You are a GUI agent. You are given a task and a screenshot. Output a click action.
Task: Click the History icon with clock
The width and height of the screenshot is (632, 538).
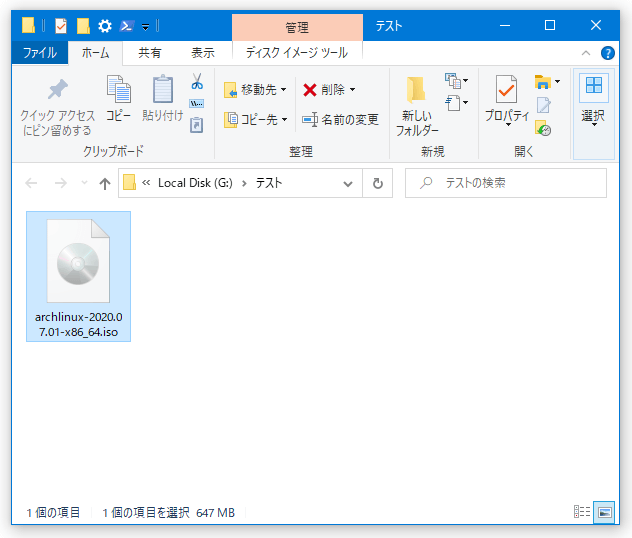point(543,128)
